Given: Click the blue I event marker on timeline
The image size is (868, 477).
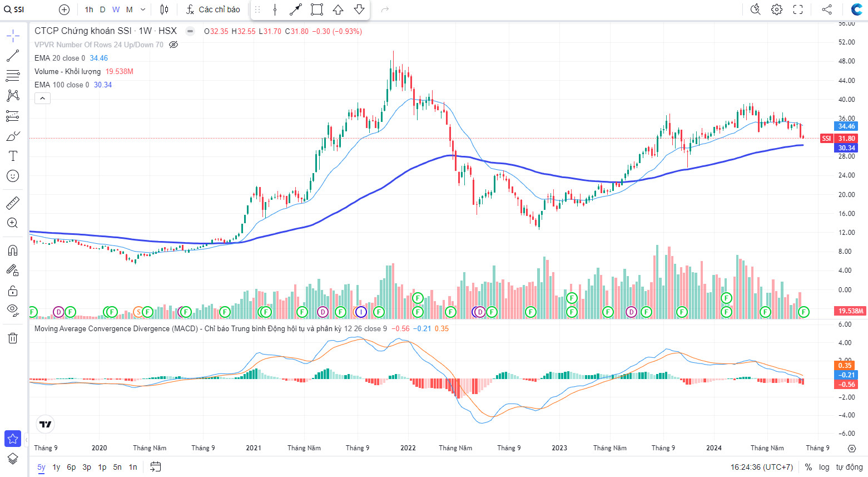Looking at the screenshot, I should (361, 312).
